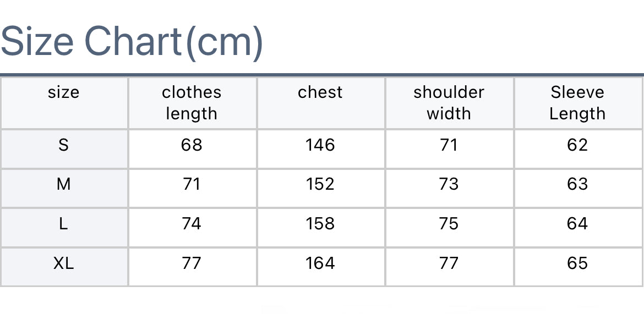
Task: Click the 'shoulder width' header cell
Action: [449, 103]
